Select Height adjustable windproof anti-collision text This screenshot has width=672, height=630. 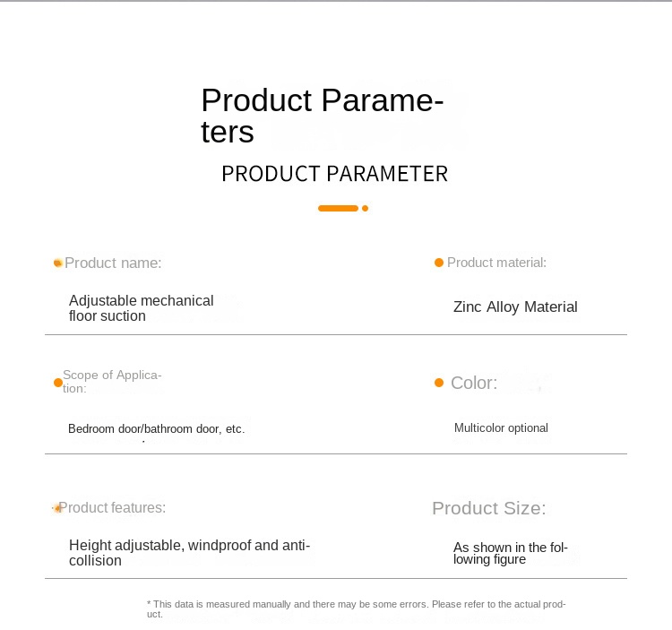click(189, 553)
